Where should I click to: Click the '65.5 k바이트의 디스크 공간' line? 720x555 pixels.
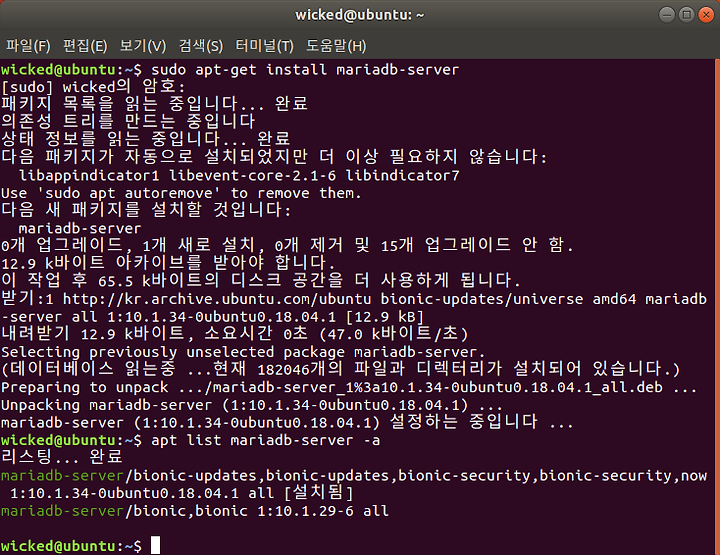click(x=261, y=280)
